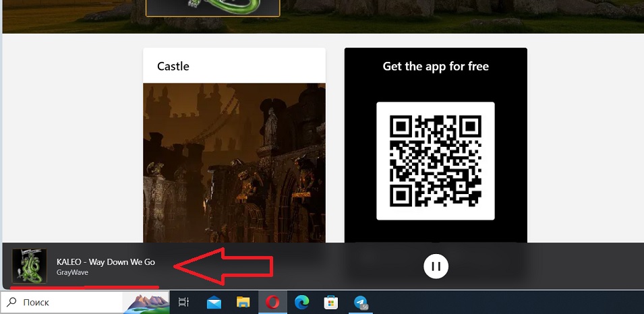Open Telegram on the taskbar
The width and height of the screenshot is (644, 314).
pos(361,303)
